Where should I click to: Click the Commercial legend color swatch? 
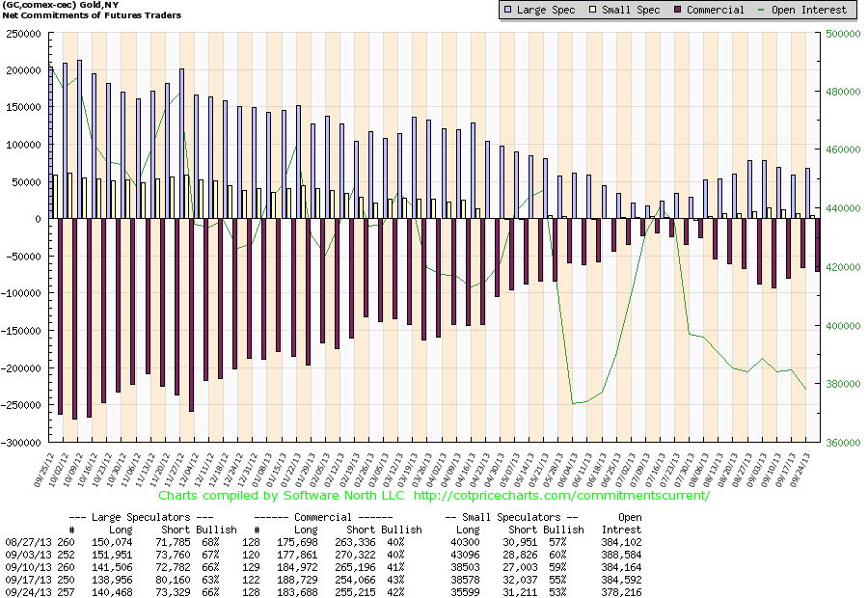[x=679, y=11]
